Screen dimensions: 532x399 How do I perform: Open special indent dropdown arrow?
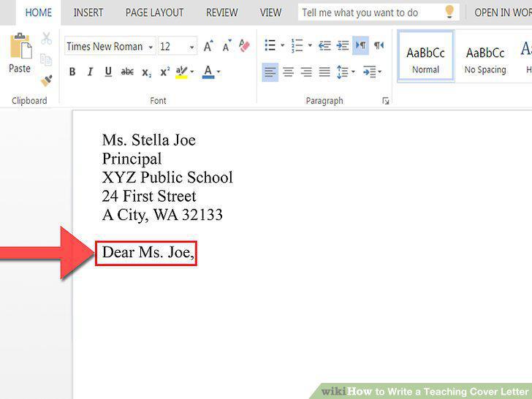click(x=380, y=72)
